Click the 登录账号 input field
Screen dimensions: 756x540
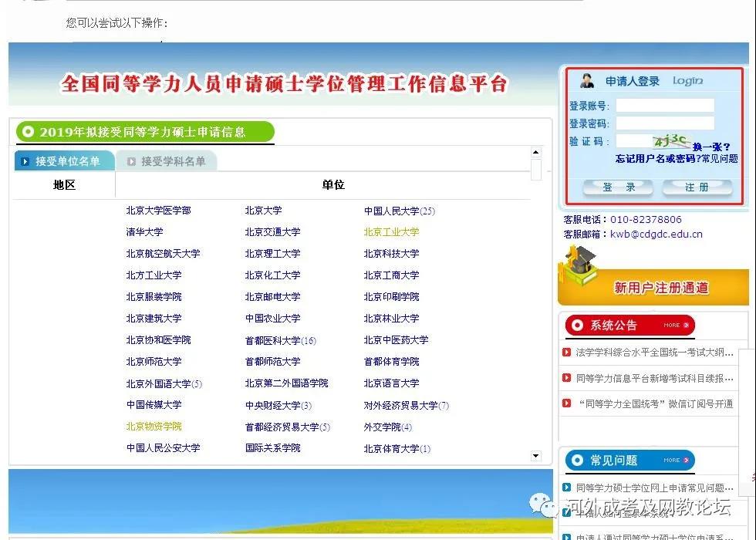(x=665, y=106)
